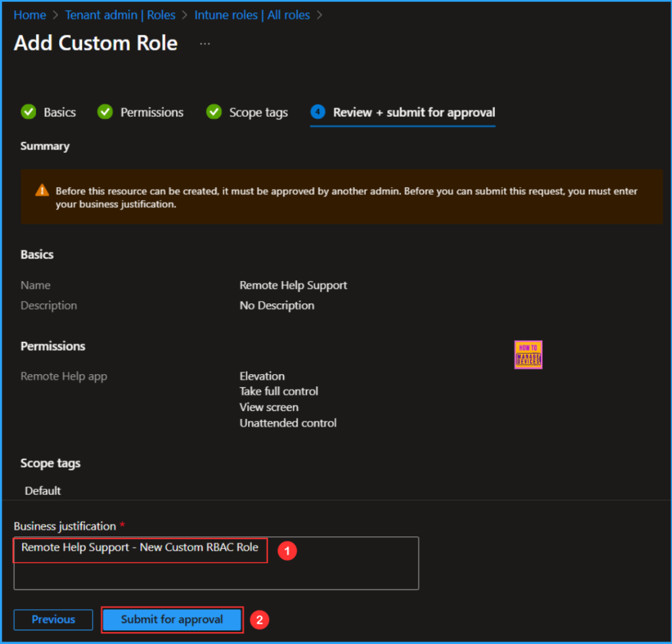
Task: Click the green checkmark icon beside Basics
Action: pyautogui.click(x=29, y=112)
